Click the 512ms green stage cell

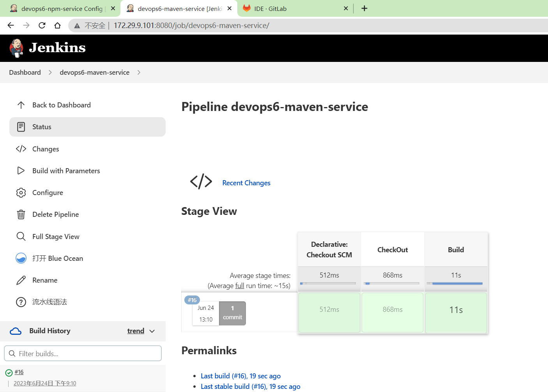[x=329, y=313]
